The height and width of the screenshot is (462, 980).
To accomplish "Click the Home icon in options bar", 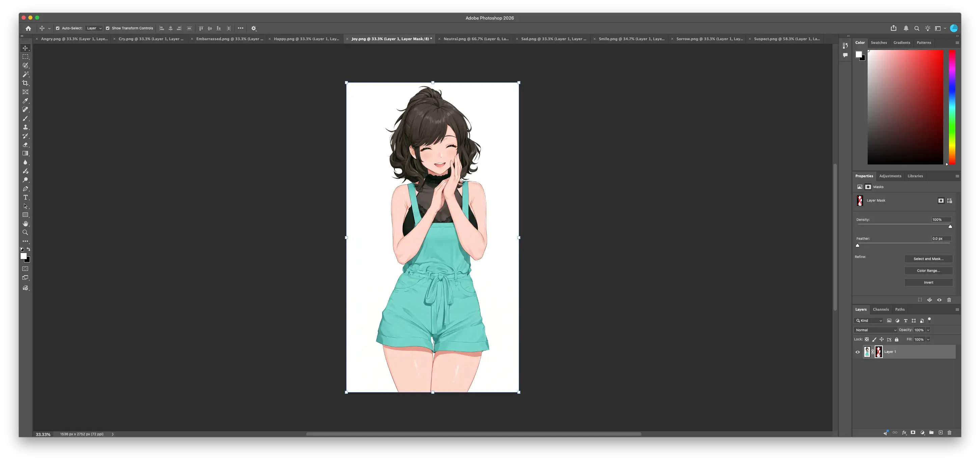I will (x=28, y=28).
